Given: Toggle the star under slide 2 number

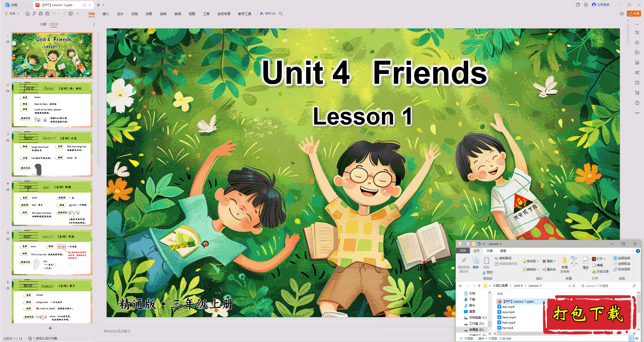Looking at the screenshot, I should pyautogui.click(x=8, y=91).
